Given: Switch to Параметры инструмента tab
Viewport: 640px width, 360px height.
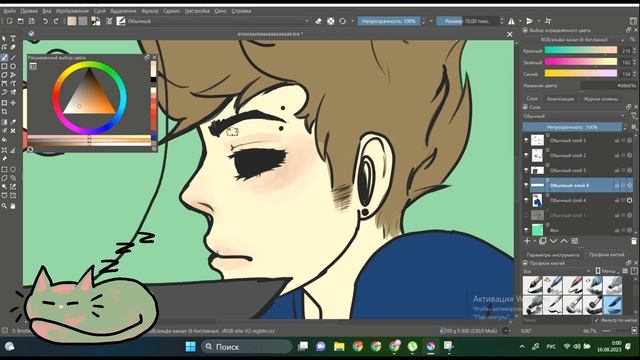Looking at the screenshot, I should [553, 255].
